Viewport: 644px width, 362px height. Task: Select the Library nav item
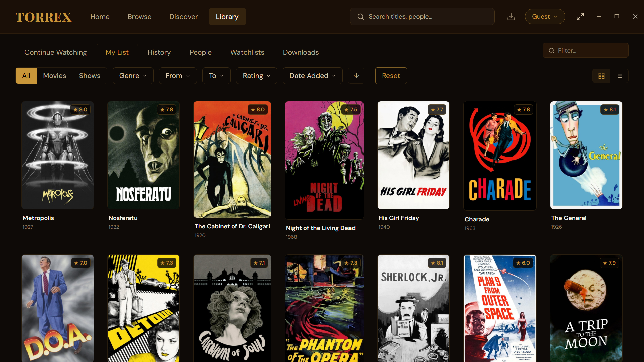click(x=227, y=17)
